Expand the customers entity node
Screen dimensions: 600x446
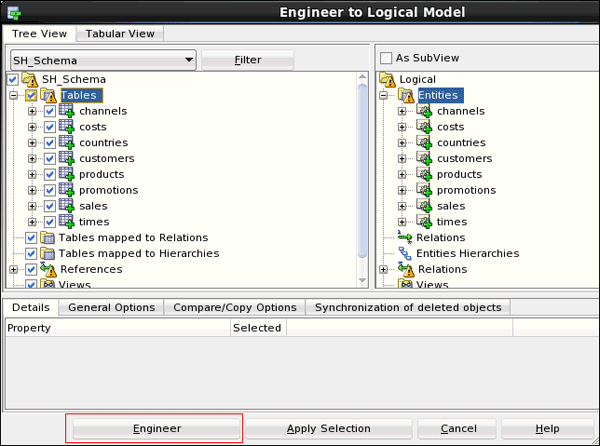pos(402,159)
